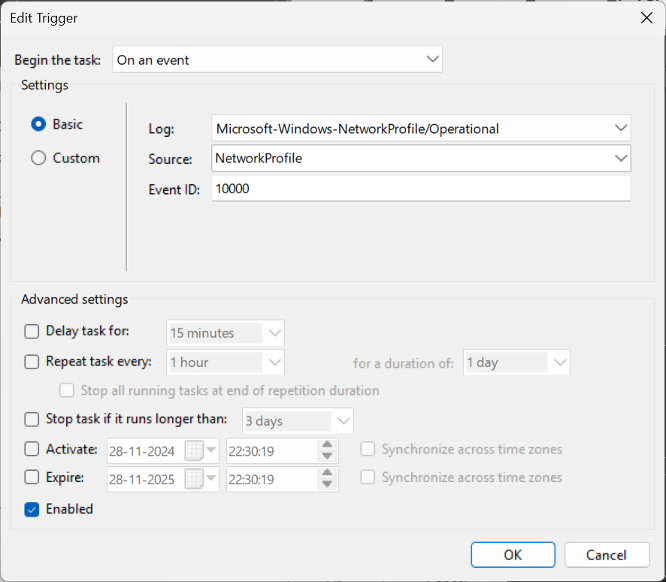Increase the Activate time with up arrow

(327, 445)
